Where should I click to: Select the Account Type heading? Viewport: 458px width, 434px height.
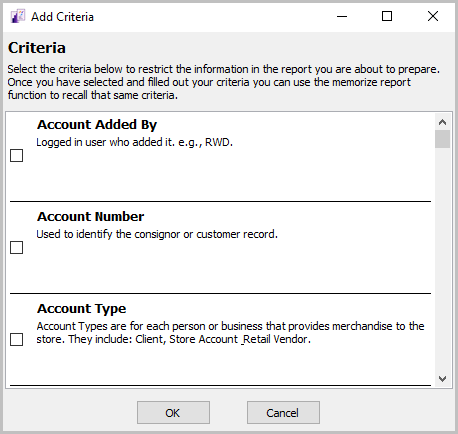pos(82,309)
